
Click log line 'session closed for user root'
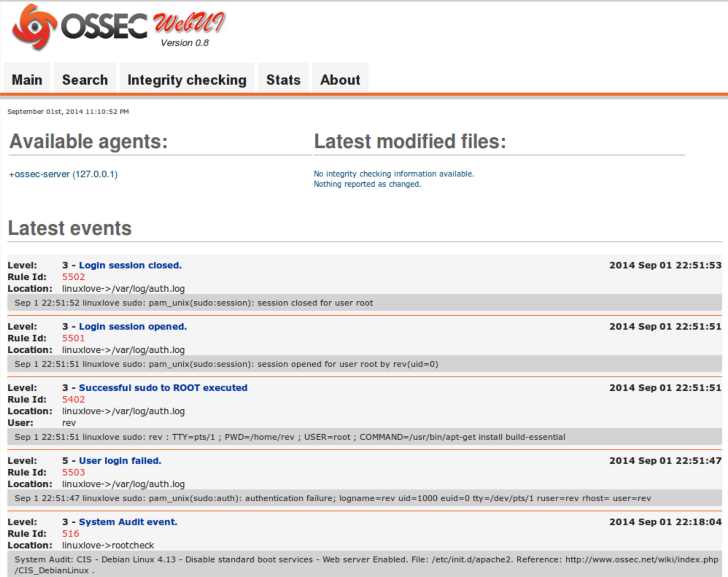coord(365,303)
